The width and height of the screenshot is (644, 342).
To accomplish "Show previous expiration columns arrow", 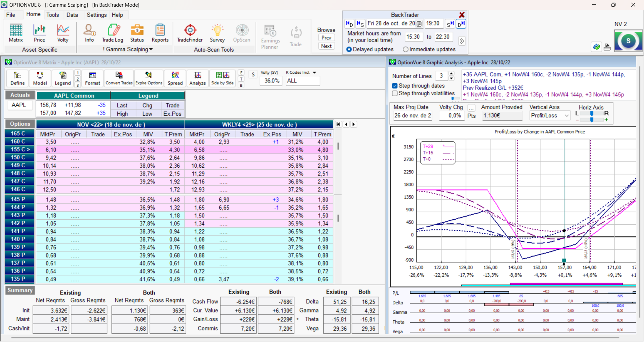I will 346,125.
